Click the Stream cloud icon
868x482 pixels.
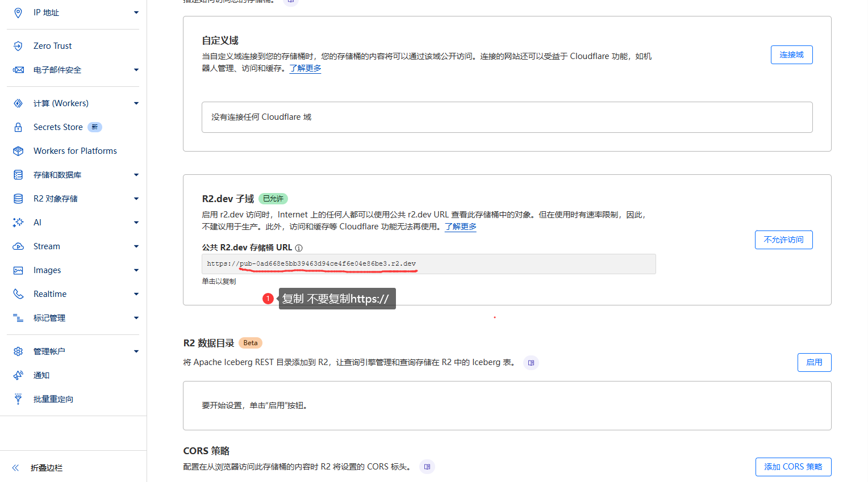click(x=18, y=246)
